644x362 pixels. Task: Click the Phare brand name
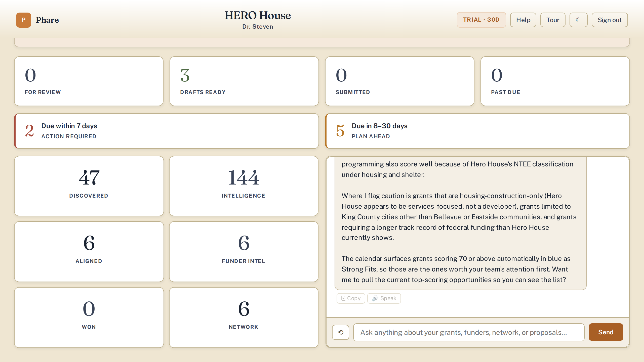point(47,20)
